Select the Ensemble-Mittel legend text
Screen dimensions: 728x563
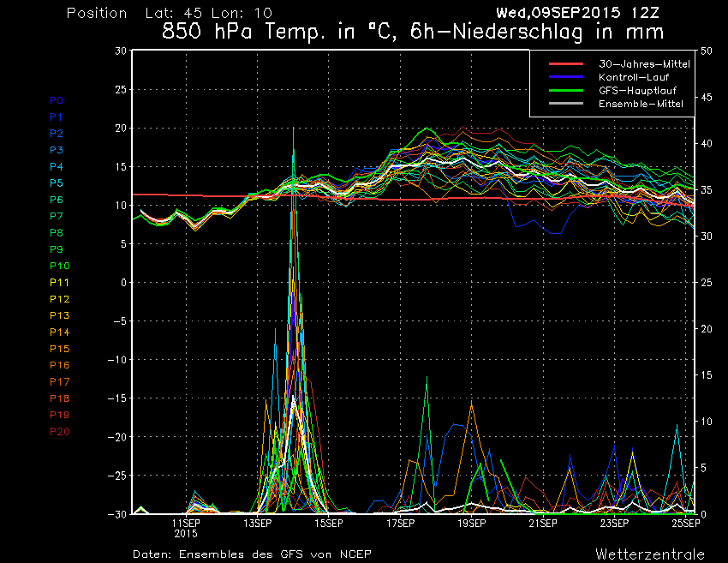point(641,104)
